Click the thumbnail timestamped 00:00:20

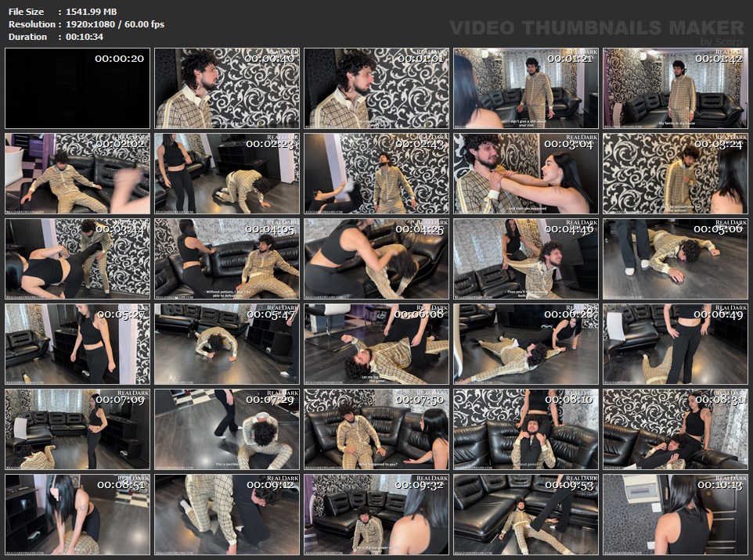coord(77,88)
